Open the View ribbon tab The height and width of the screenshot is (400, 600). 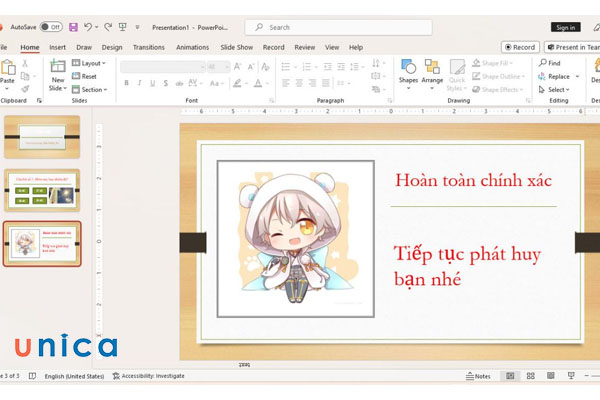pos(332,47)
